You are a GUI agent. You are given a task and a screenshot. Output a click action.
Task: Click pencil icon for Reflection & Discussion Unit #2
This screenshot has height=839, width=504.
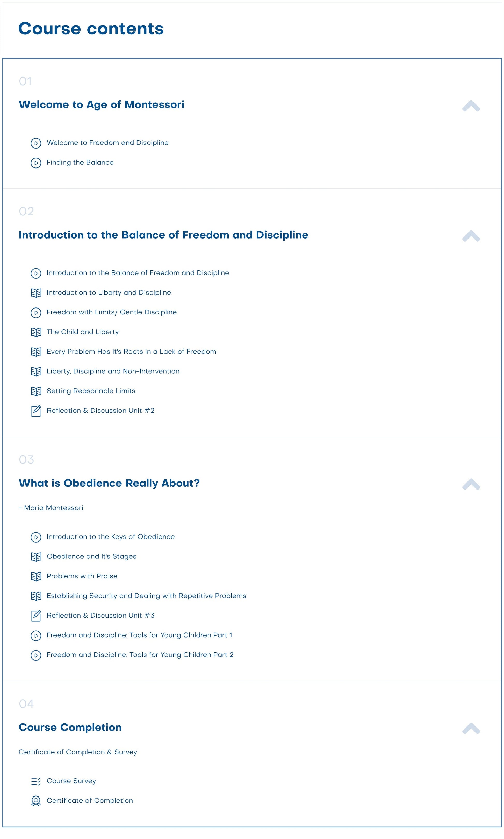pyautogui.click(x=36, y=411)
